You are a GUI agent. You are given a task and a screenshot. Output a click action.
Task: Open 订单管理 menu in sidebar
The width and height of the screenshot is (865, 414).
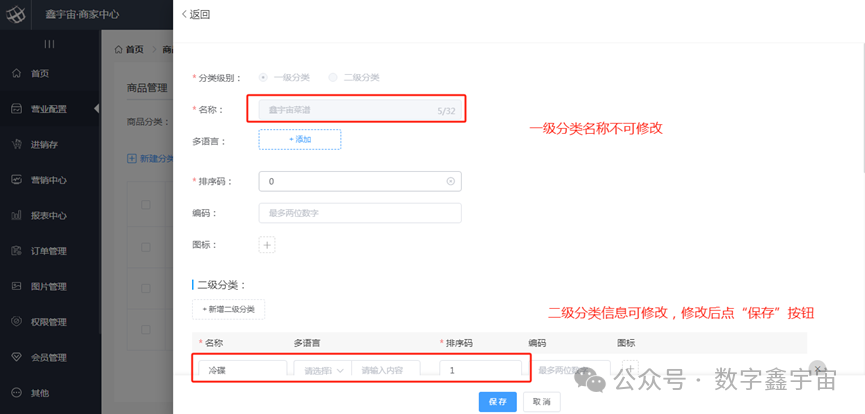pyautogui.click(x=50, y=251)
